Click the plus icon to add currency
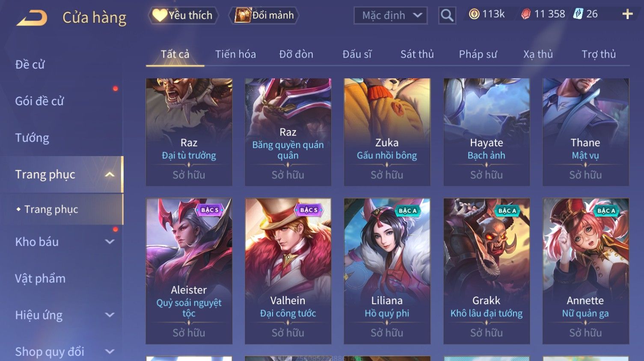The image size is (644, 361). pos(627,14)
